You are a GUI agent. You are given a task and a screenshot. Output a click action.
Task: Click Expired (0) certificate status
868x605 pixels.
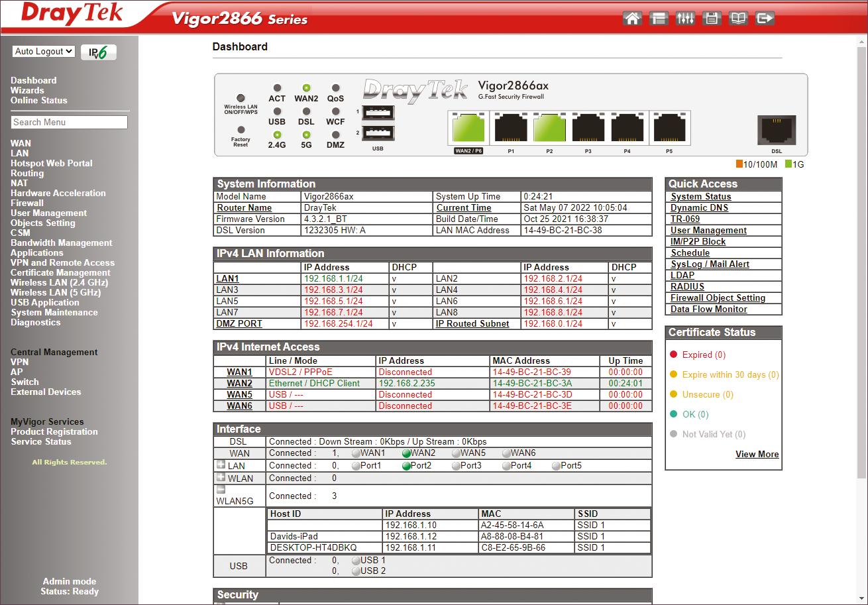point(704,355)
